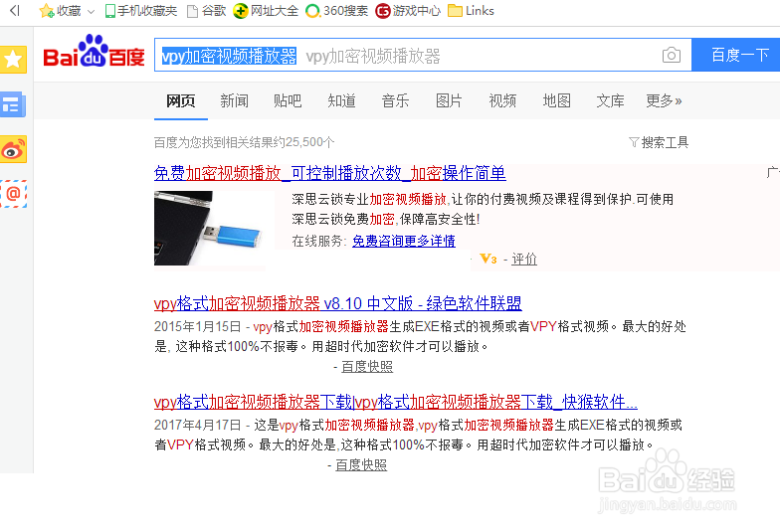
Task: Open the Links bookmark folder
Action: coord(472,11)
